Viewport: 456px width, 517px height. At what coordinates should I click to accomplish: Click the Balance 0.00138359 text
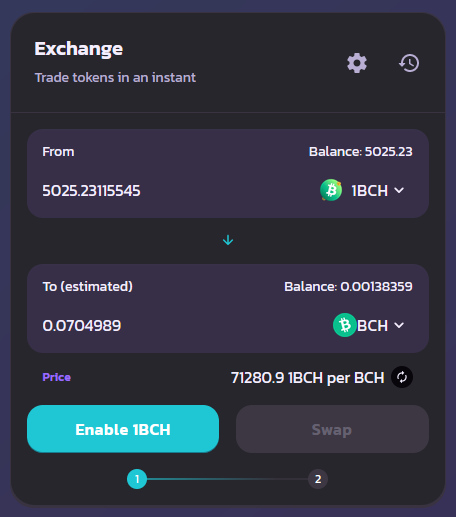coord(348,287)
